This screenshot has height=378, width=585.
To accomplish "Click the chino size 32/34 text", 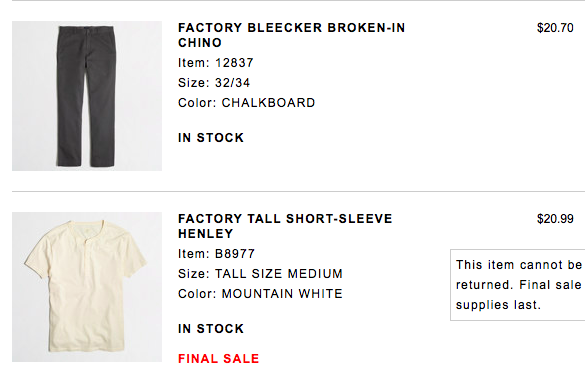I will [214, 83].
